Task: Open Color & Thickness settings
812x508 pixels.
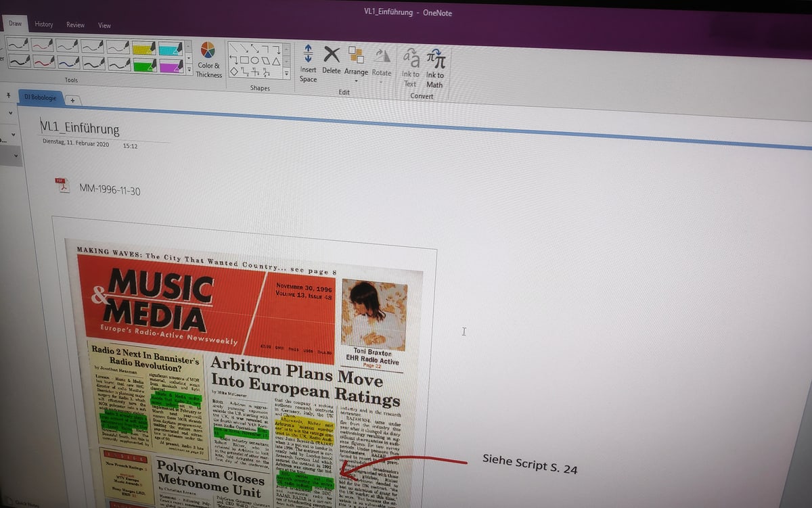Action: point(208,60)
